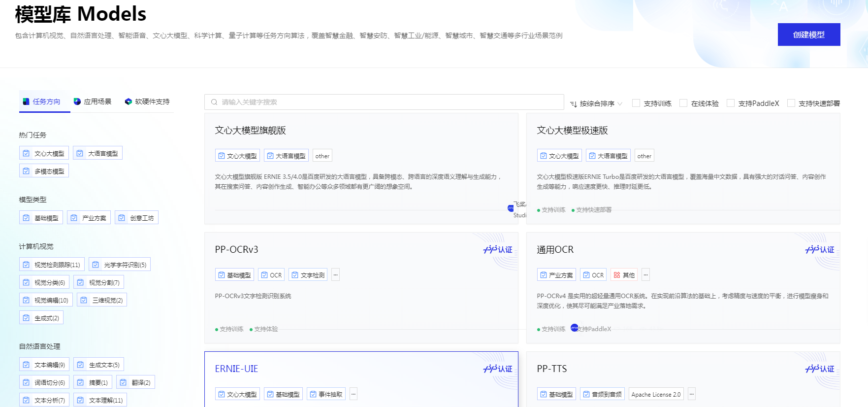
Task: Open the 按综合排序 sort dropdown
Action: [x=597, y=103]
